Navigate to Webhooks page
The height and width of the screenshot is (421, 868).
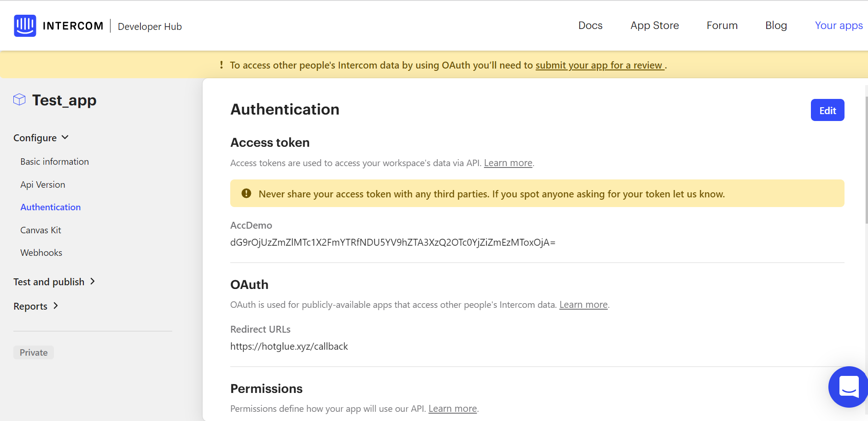click(41, 253)
